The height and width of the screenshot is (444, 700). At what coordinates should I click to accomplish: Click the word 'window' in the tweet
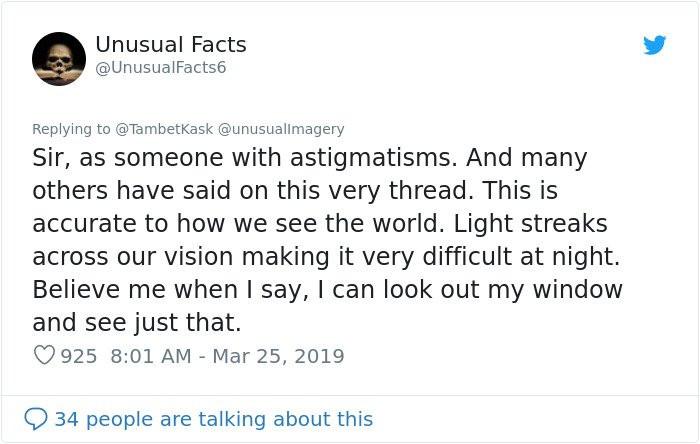click(x=578, y=290)
